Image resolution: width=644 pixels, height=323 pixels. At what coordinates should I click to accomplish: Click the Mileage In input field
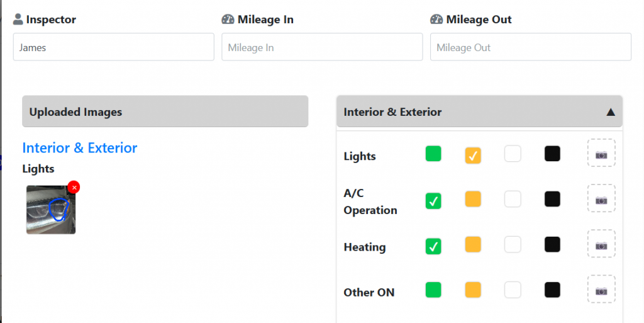coord(322,47)
